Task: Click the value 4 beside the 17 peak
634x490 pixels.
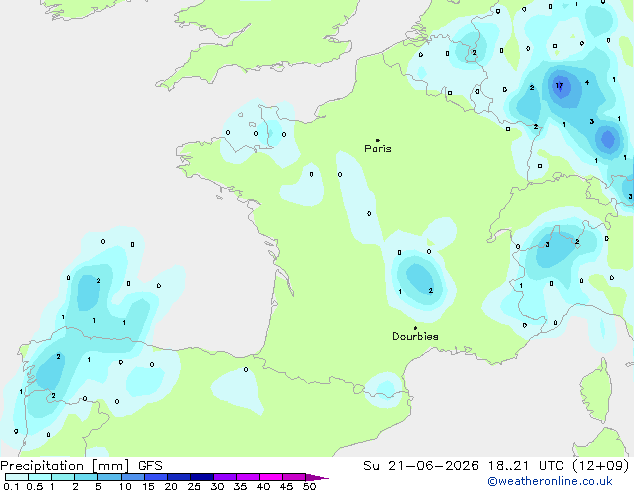Action: point(587,82)
